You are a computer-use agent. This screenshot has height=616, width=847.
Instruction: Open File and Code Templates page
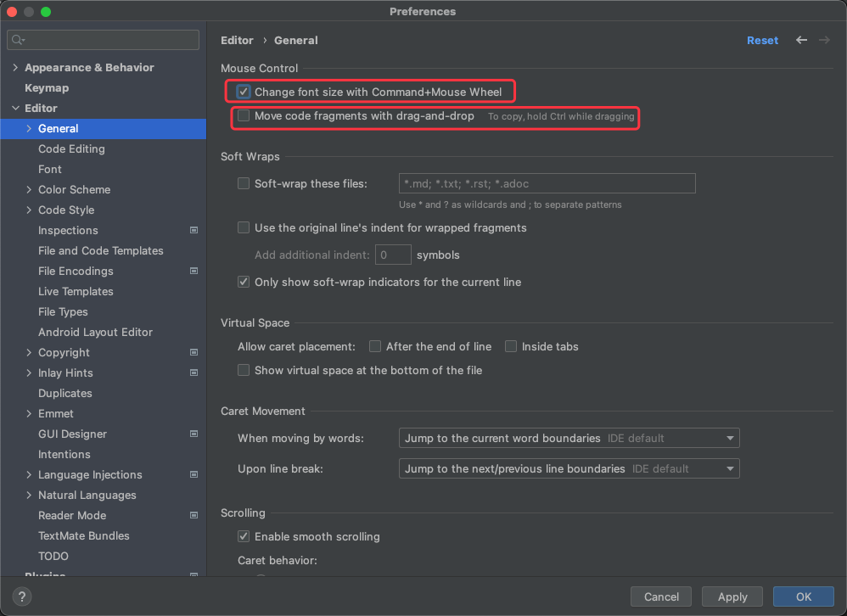[100, 250]
